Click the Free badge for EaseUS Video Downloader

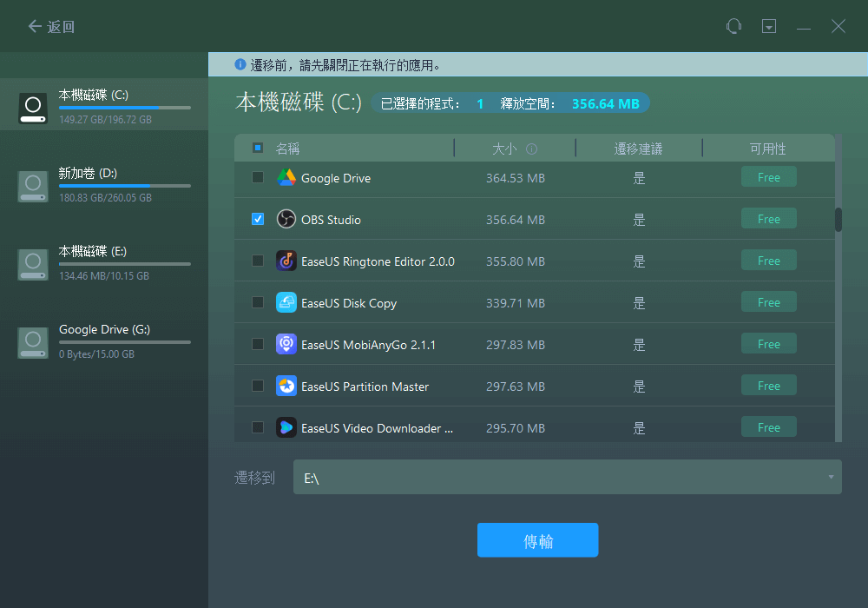point(769,427)
